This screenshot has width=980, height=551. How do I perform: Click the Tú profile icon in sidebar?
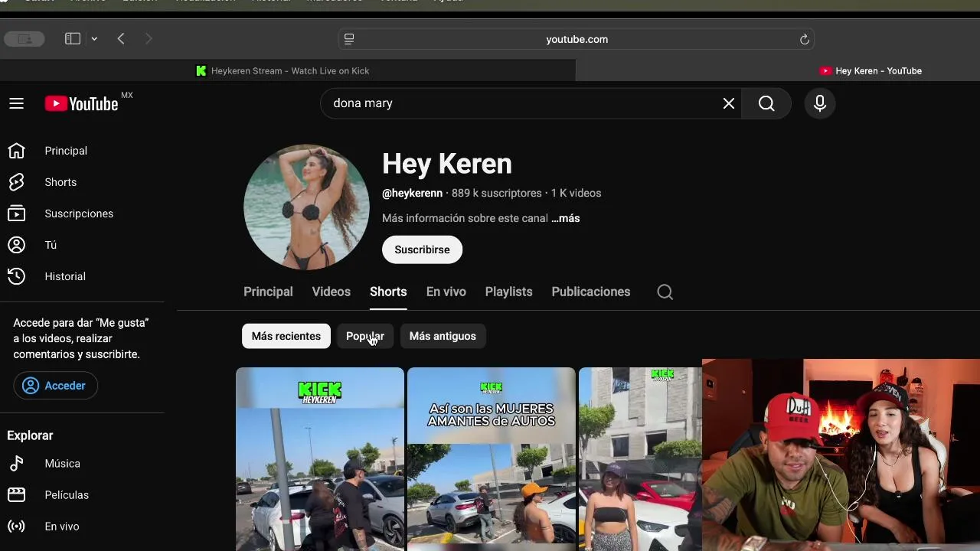[16, 245]
